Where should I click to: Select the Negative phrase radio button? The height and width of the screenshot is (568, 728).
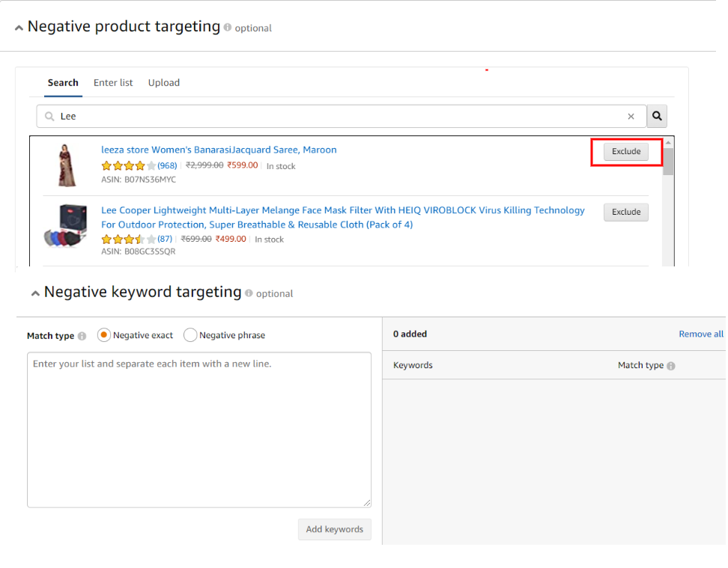coord(190,335)
